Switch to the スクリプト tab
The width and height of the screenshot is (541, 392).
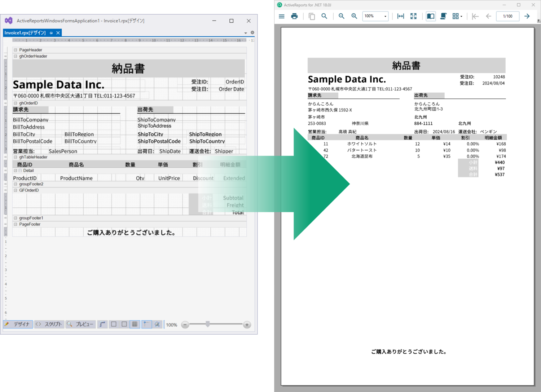[49, 324]
